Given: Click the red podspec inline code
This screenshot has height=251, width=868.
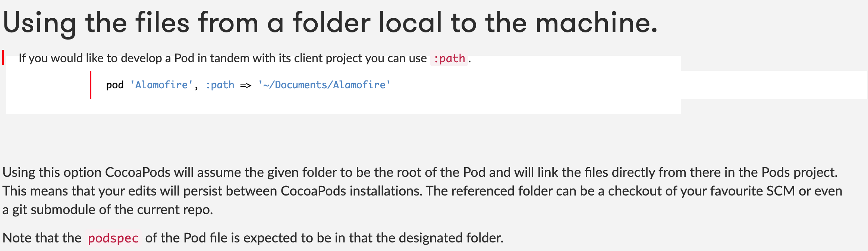Looking at the screenshot, I should pyautogui.click(x=113, y=238).
